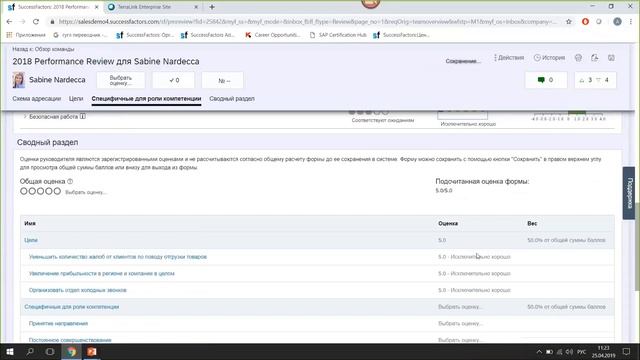Open the volume control in system tray
Image resolution: width=640 pixels, height=360 pixels.
pos(569,351)
